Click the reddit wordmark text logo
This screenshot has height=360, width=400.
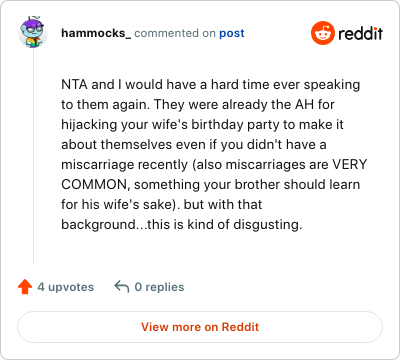pyautogui.click(x=361, y=33)
